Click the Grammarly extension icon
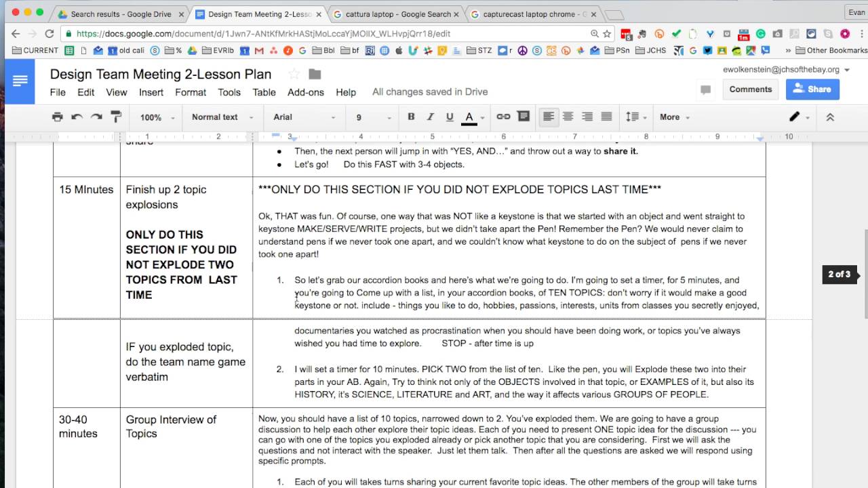This screenshot has width=868, height=488. 761,34
